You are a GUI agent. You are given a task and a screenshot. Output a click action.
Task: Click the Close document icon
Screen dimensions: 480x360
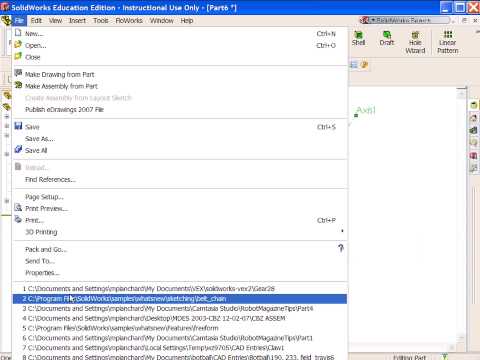(18, 56)
